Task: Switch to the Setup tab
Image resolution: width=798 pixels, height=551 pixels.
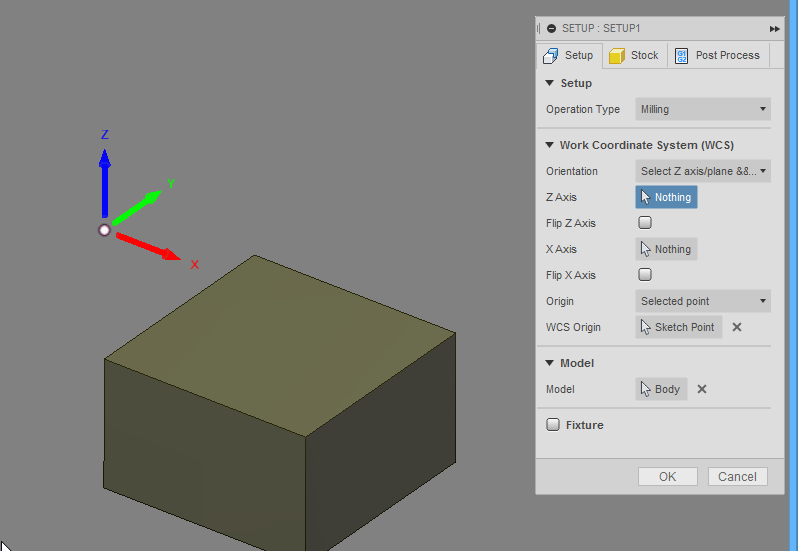Action: (569, 55)
